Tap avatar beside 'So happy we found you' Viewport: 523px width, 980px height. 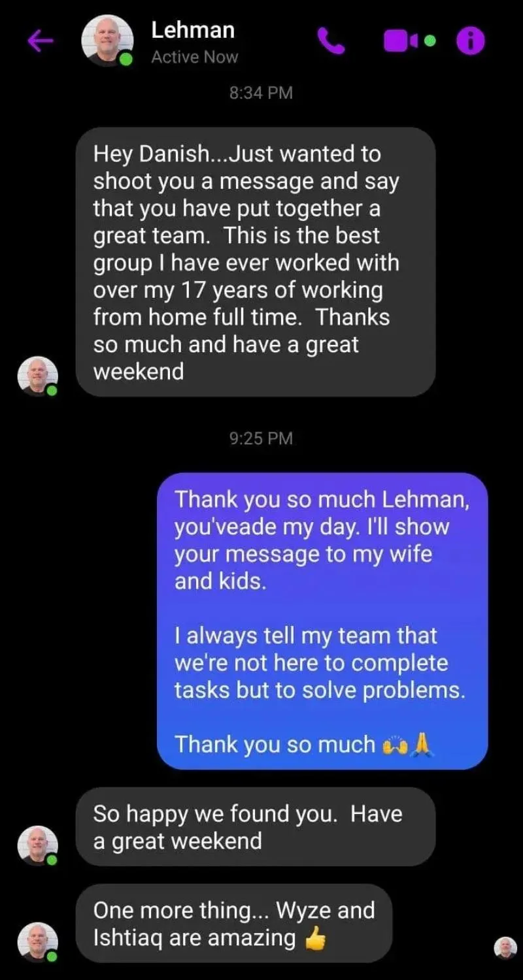pos(37,845)
